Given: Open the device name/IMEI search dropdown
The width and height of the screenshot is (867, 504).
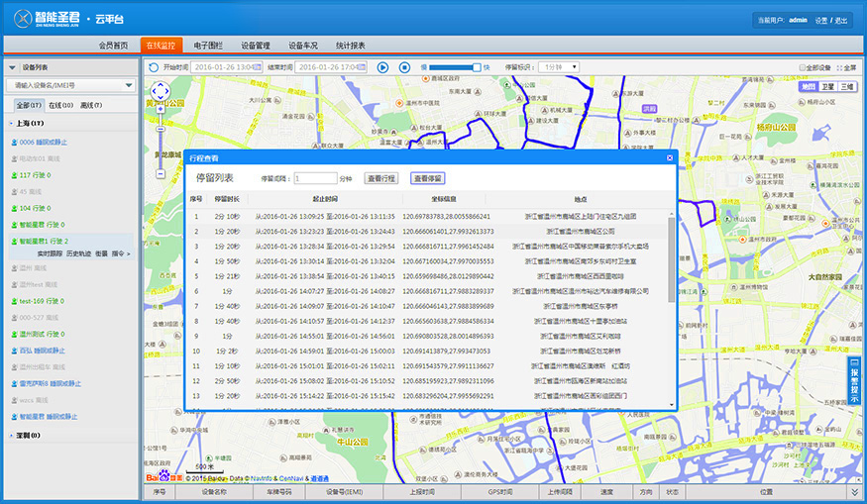Looking at the screenshot, I should pos(129,85).
